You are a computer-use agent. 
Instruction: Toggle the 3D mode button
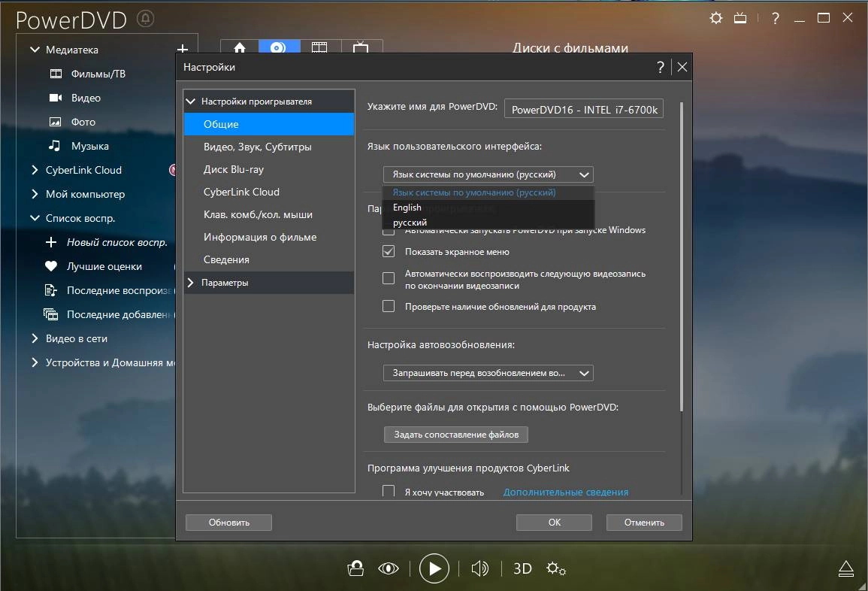pyautogui.click(x=522, y=568)
